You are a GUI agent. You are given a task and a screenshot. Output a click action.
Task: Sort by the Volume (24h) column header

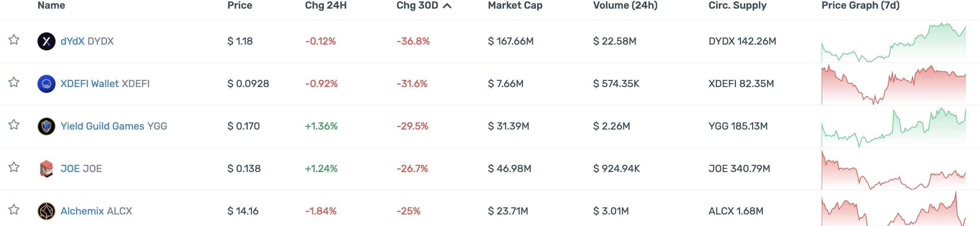coord(625,5)
